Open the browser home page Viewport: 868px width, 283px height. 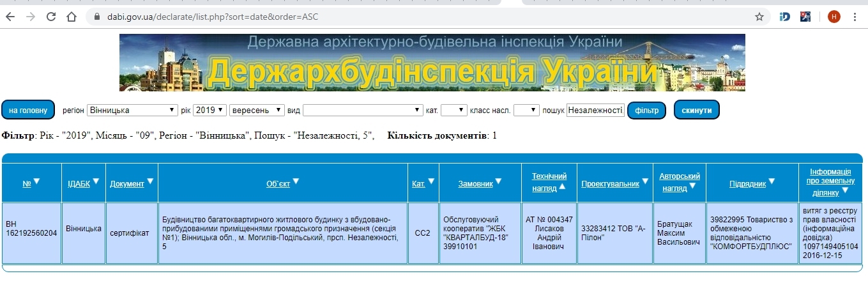click(72, 17)
